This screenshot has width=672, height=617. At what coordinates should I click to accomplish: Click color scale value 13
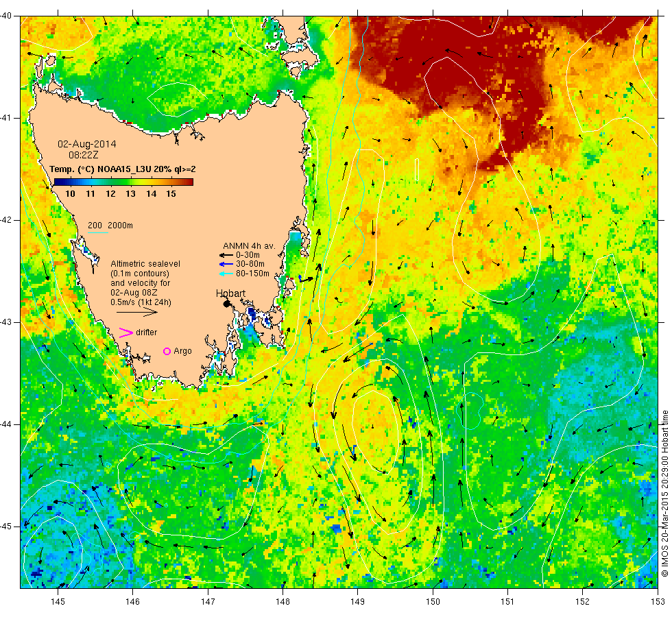point(131,194)
